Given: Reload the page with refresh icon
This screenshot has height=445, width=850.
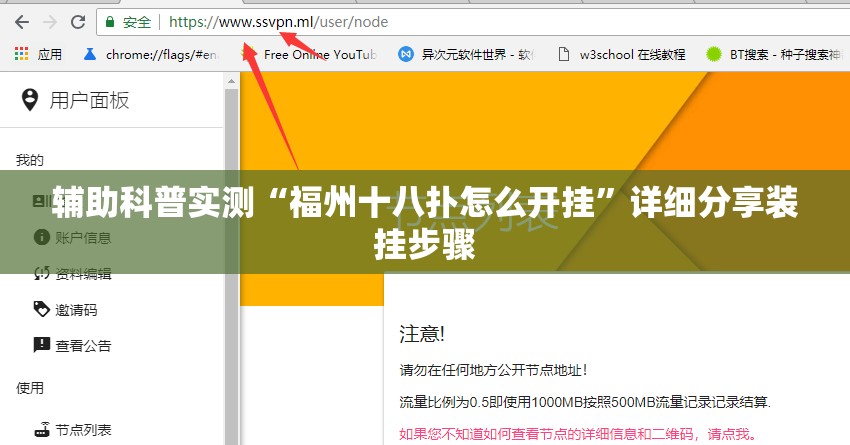Looking at the screenshot, I should click(78, 22).
